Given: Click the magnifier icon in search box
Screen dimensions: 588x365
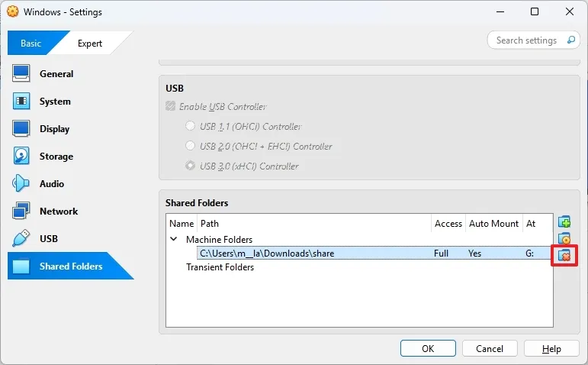Looking at the screenshot, I should click(x=570, y=40).
